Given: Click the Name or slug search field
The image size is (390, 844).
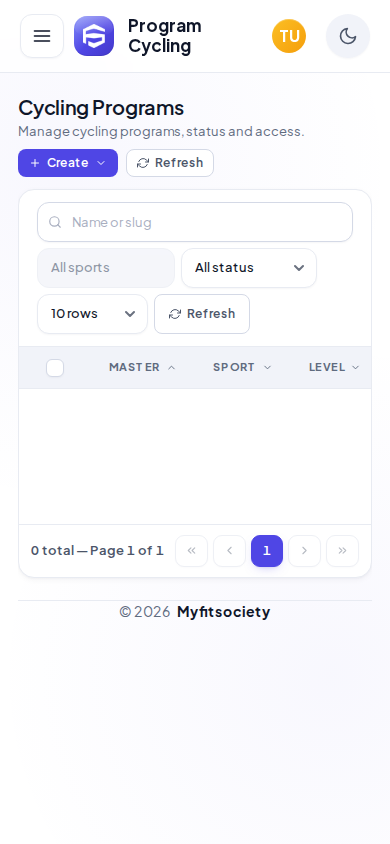Looking at the screenshot, I should [195, 222].
